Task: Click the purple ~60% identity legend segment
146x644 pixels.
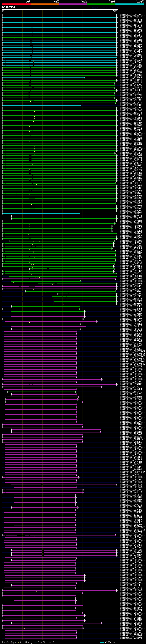Action: [x=73, y=4]
